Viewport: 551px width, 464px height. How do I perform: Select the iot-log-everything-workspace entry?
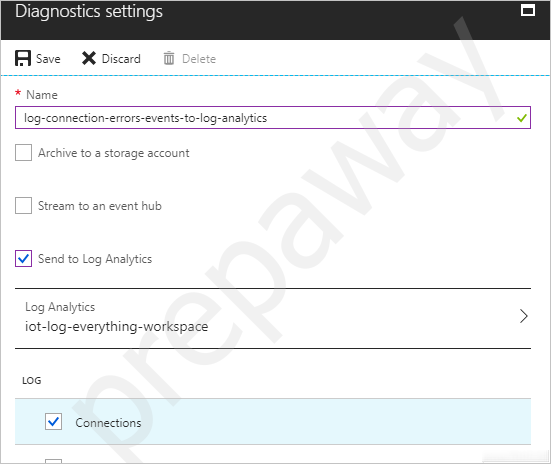116,327
